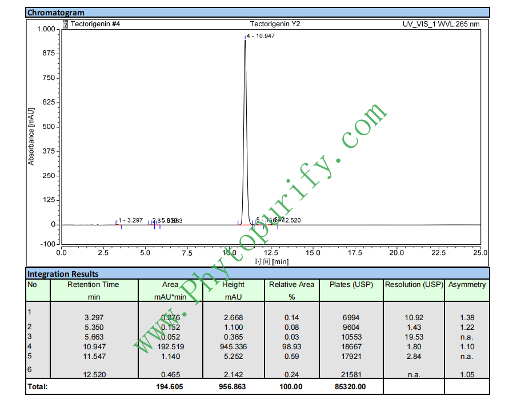
Task: Click the 98.93 relative area cell
Action: click(x=291, y=346)
